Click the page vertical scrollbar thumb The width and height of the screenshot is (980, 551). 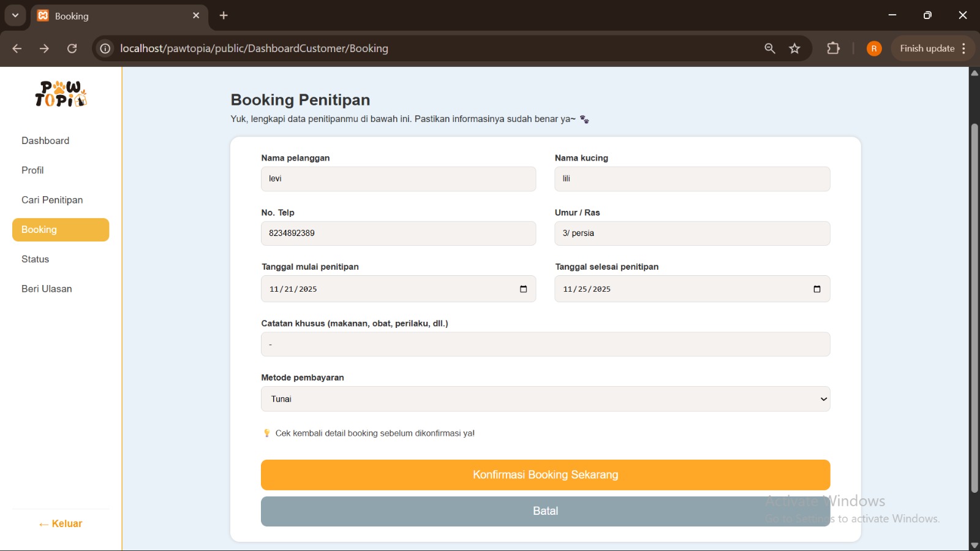coord(974,308)
